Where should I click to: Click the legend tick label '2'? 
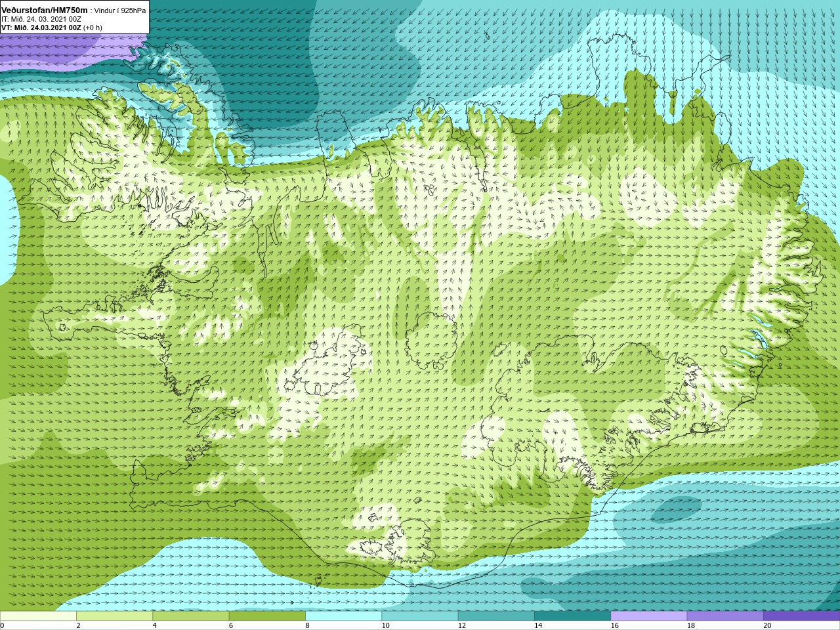click(x=78, y=625)
